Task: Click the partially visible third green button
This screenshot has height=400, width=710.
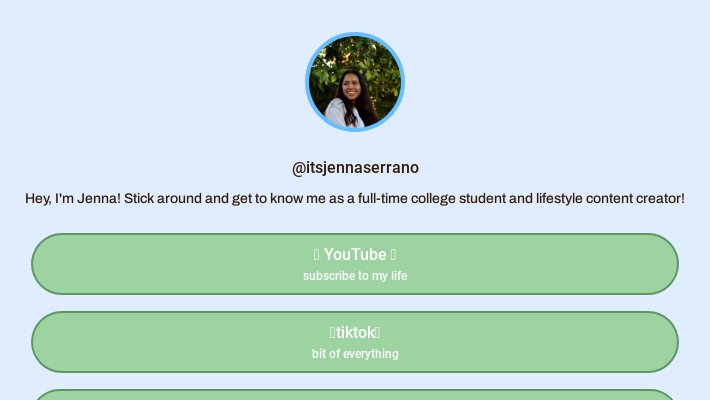Action: click(355, 395)
